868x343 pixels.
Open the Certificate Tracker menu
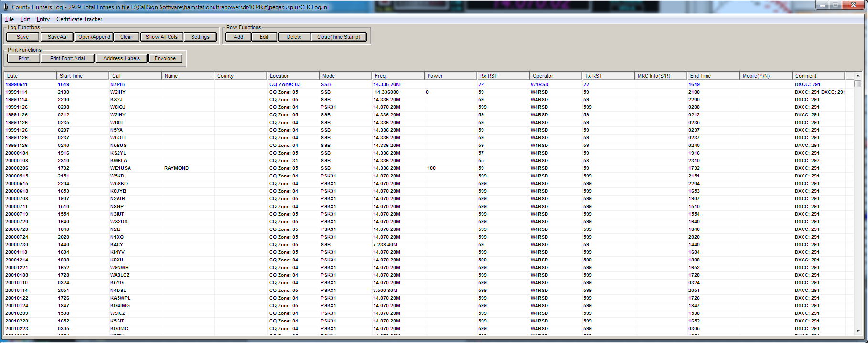click(x=79, y=19)
